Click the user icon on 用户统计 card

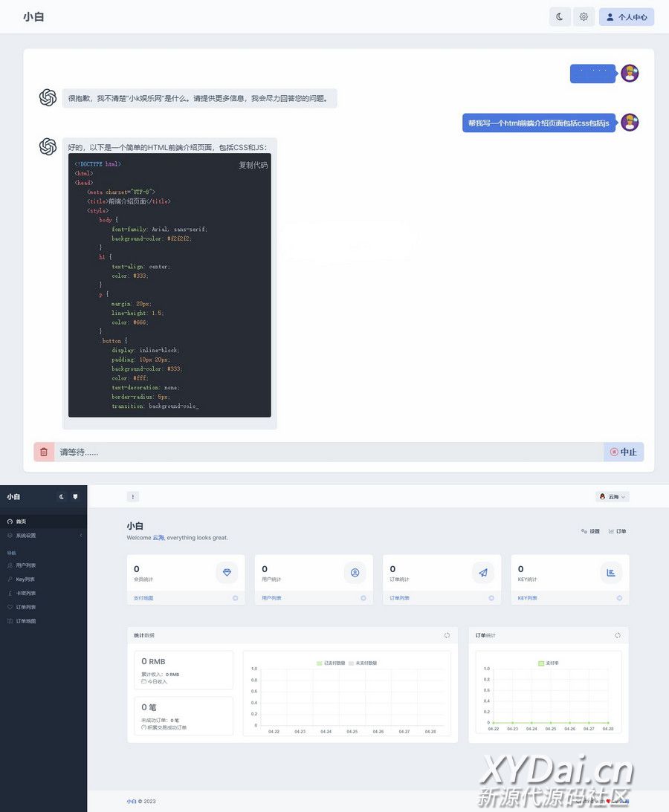click(x=355, y=572)
